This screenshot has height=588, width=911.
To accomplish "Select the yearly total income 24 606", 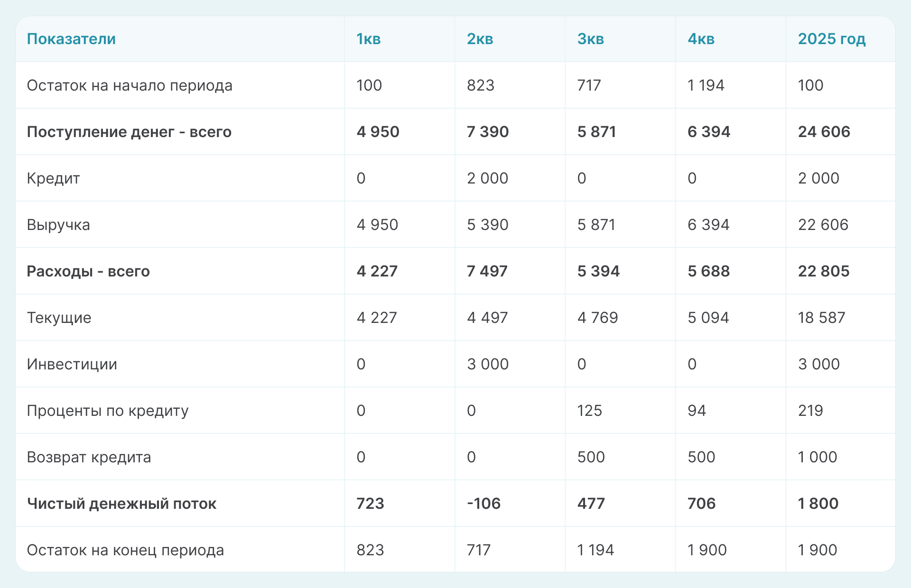I will pos(824,132).
